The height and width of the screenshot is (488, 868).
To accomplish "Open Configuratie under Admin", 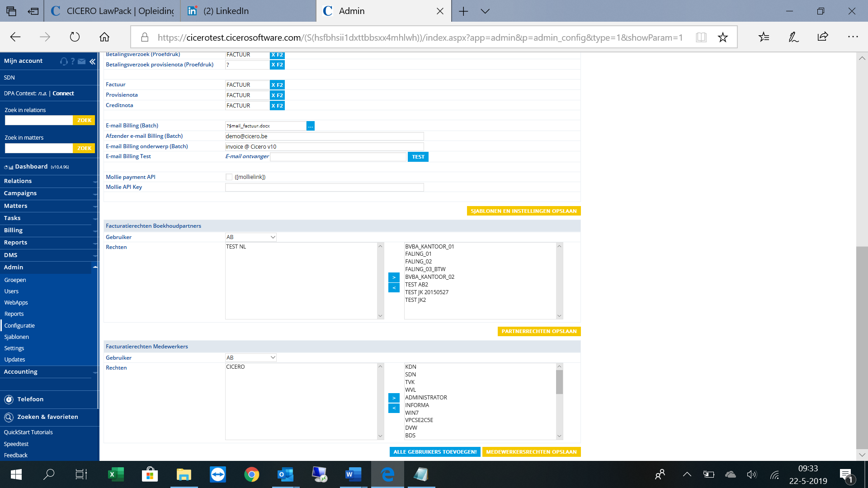I will coord(19,326).
